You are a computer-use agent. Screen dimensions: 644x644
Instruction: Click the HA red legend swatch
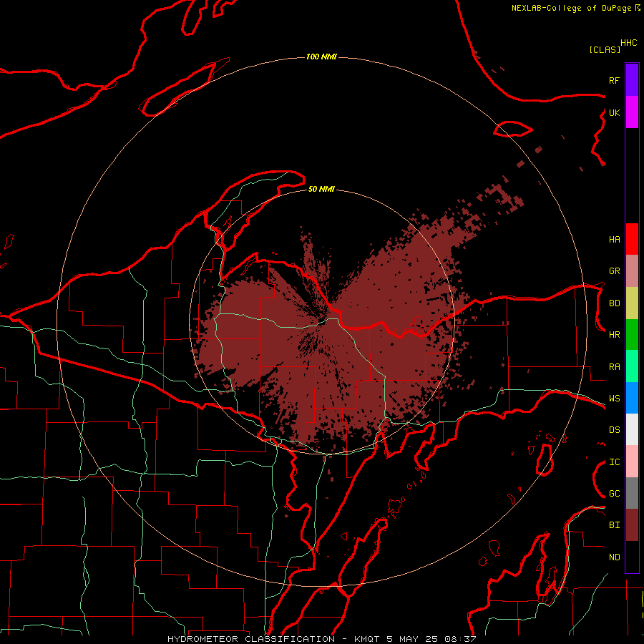tap(632, 239)
